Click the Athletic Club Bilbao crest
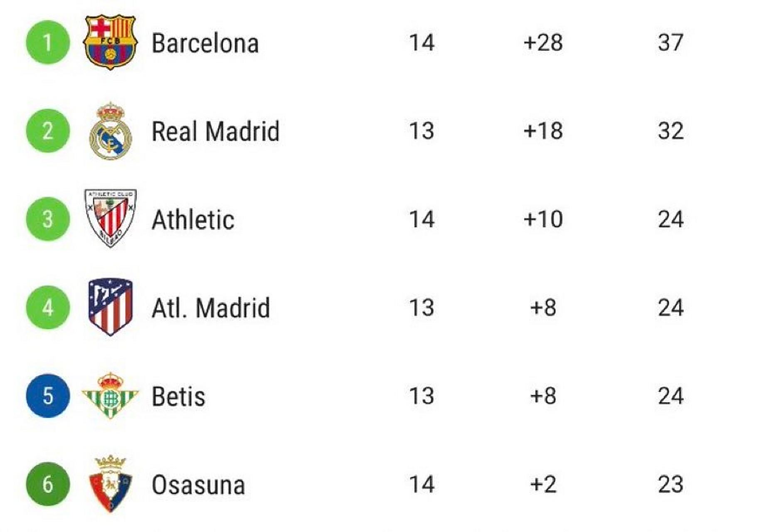This screenshot has width=762, height=532. coord(110,218)
